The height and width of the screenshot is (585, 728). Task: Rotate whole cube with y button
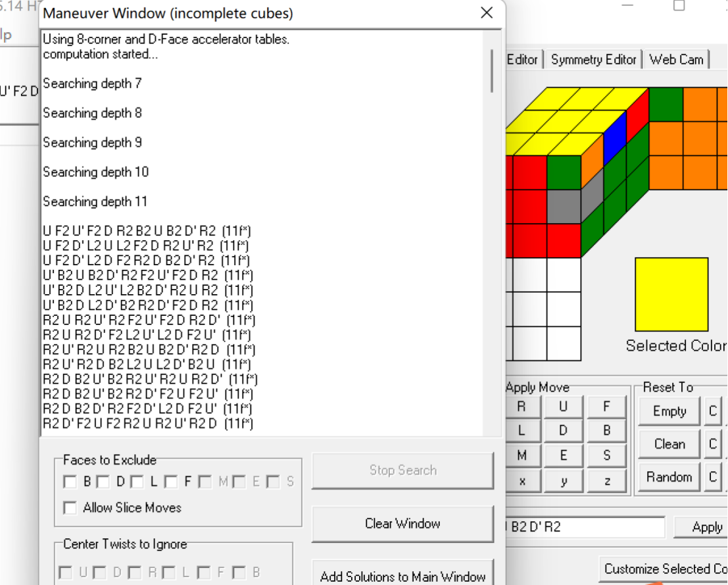[x=563, y=480]
